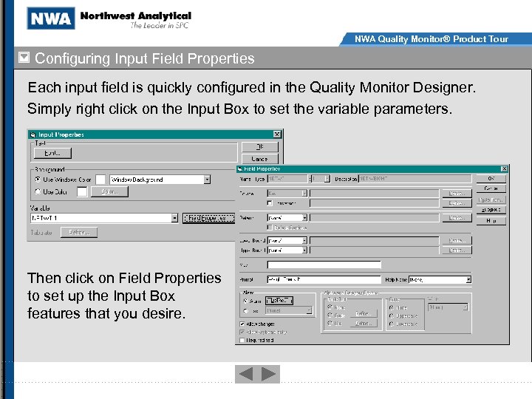532x399 pixels.
Task: Click OK in the Input Properties dialog
Action: [x=260, y=146]
